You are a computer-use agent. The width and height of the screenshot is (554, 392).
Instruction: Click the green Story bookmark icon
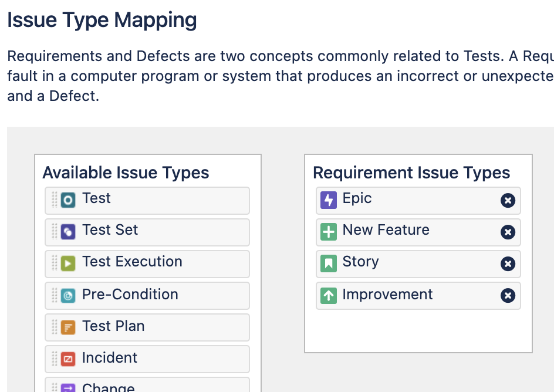click(329, 263)
